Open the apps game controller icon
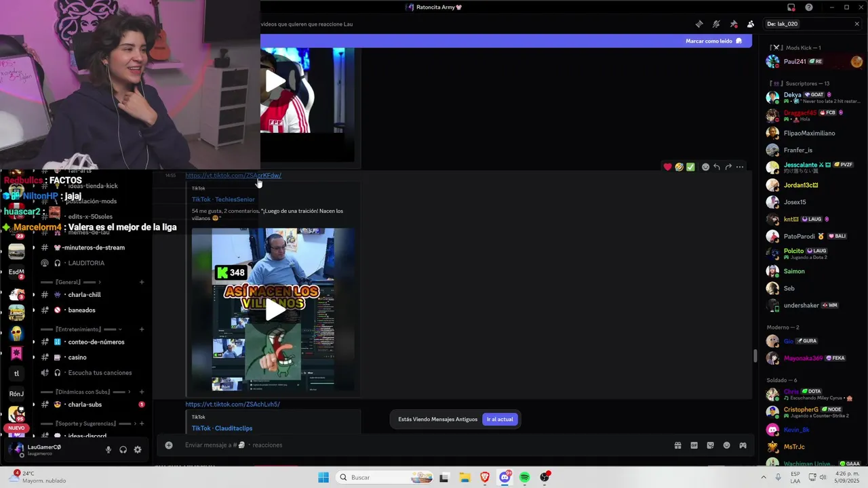The image size is (868, 488). point(743,445)
